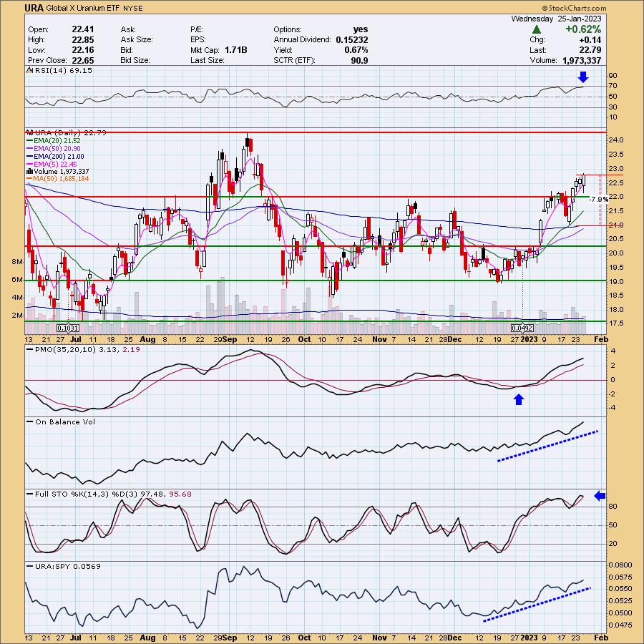
Task: Click the 0.0575 ratio axis label
Action: pos(620,577)
